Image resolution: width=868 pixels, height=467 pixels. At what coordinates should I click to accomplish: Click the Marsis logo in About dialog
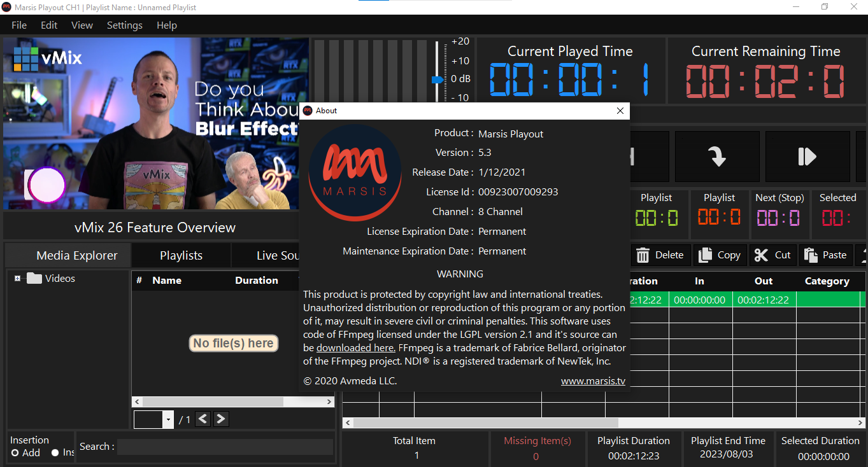(355, 172)
